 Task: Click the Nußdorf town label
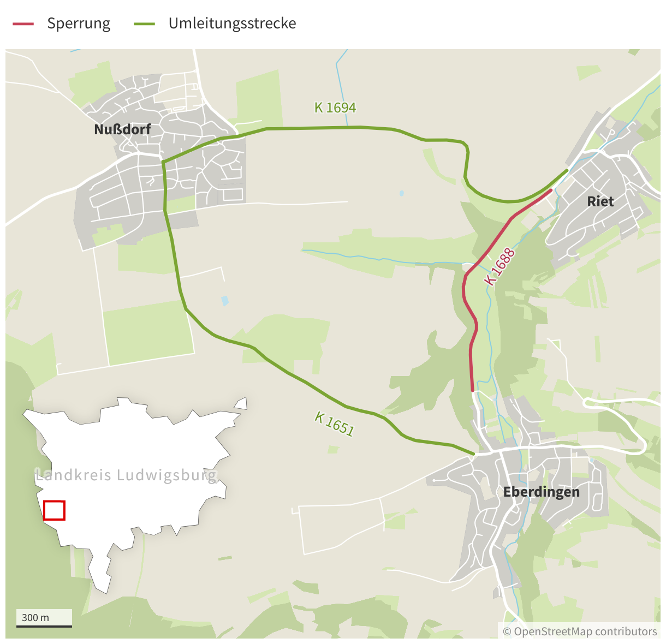point(122,129)
